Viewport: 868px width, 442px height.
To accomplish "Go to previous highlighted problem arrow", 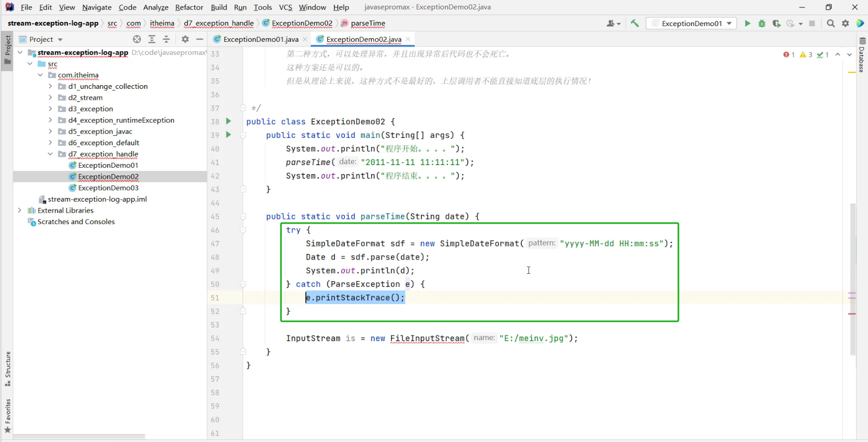I will [838, 55].
